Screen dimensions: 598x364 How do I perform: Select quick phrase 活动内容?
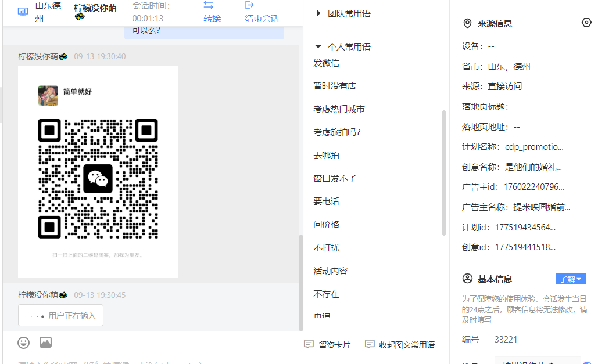(331, 271)
